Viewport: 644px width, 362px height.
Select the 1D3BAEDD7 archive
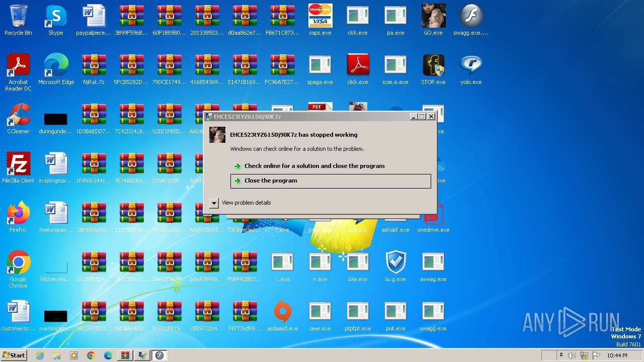tap(94, 119)
